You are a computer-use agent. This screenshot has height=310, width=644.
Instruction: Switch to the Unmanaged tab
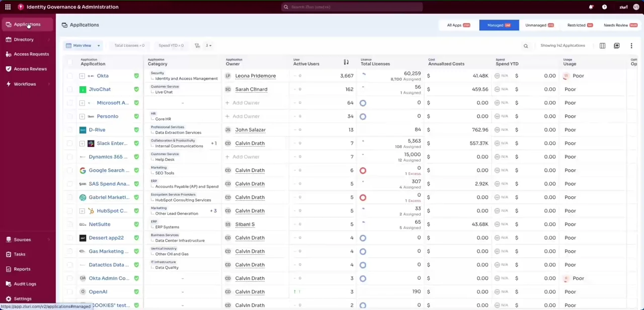point(539,25)
